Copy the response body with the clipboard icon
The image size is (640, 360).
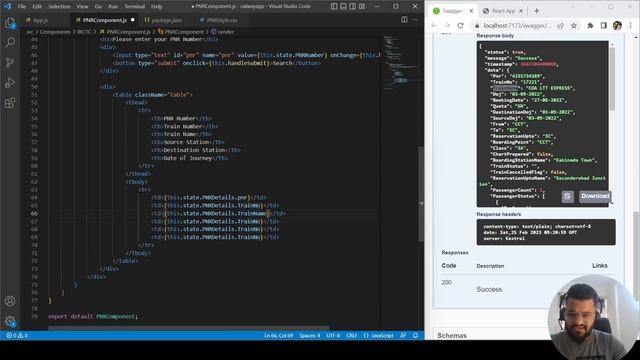[568, 196]
